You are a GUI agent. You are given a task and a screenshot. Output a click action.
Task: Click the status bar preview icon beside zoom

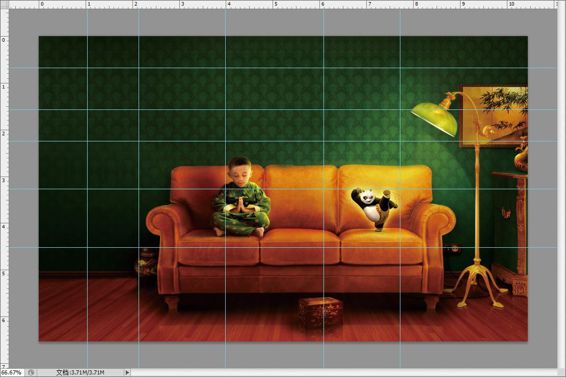(x=31, y=372)
